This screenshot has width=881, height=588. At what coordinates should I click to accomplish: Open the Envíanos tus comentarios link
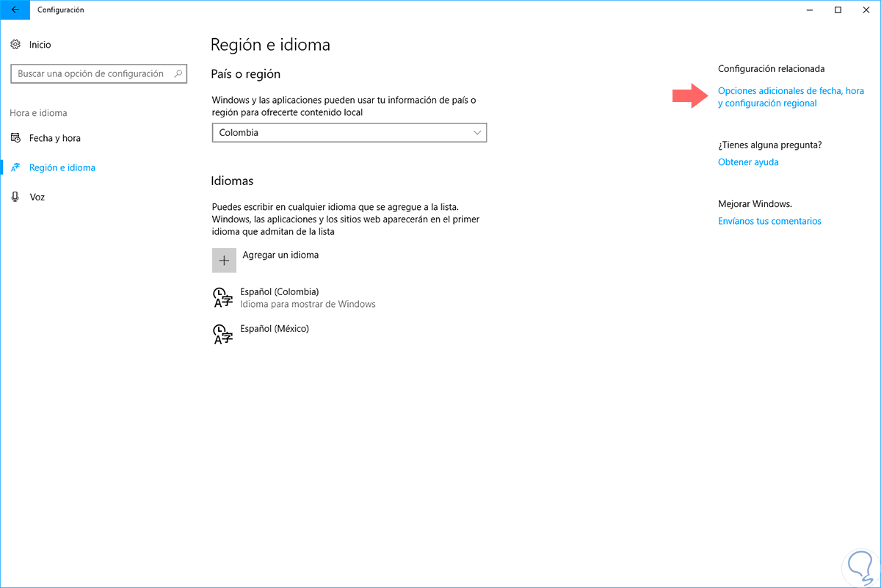tap(769, 221)
